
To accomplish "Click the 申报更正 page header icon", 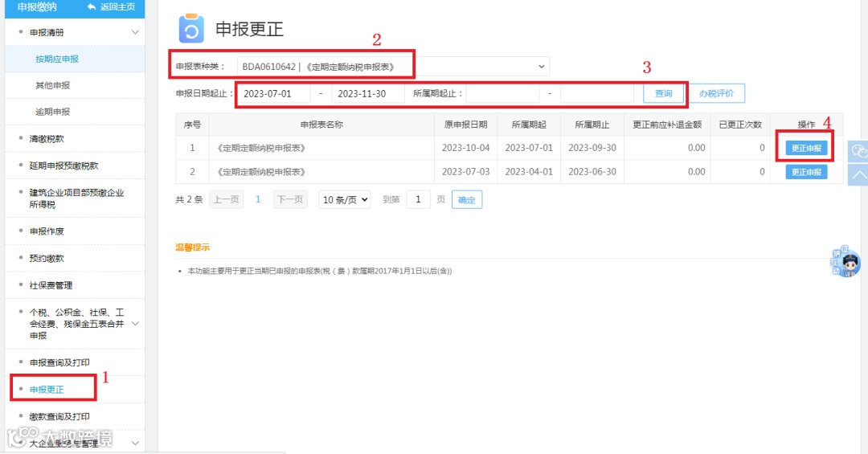I will click(x=191, y=29).
